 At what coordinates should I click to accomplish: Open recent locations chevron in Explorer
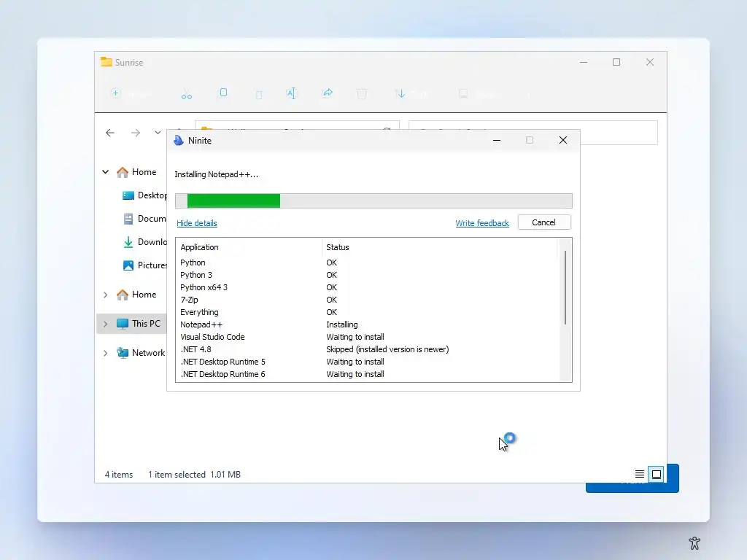tap(158, 133)
